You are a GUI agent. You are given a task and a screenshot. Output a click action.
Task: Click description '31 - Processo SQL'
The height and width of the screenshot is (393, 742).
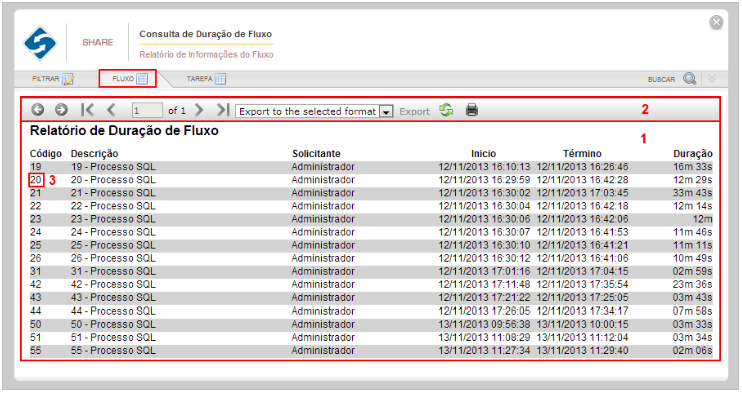113,271
